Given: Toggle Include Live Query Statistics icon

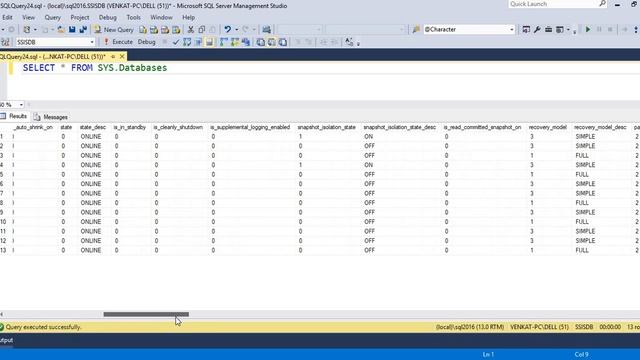Looking at the screenshot, I should pos(235,42).
